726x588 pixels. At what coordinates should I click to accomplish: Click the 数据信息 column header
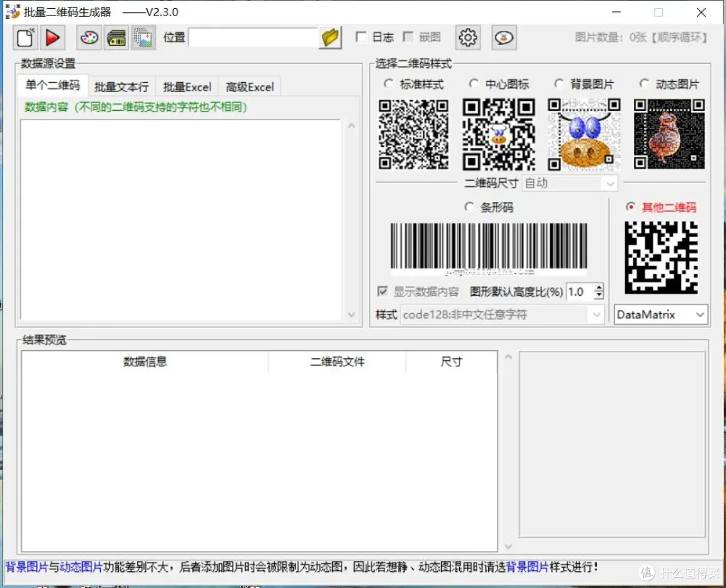[x=145, y=362]
